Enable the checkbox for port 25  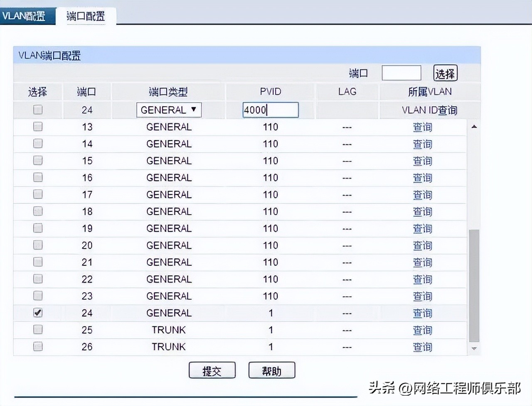[x=37, y=330]
